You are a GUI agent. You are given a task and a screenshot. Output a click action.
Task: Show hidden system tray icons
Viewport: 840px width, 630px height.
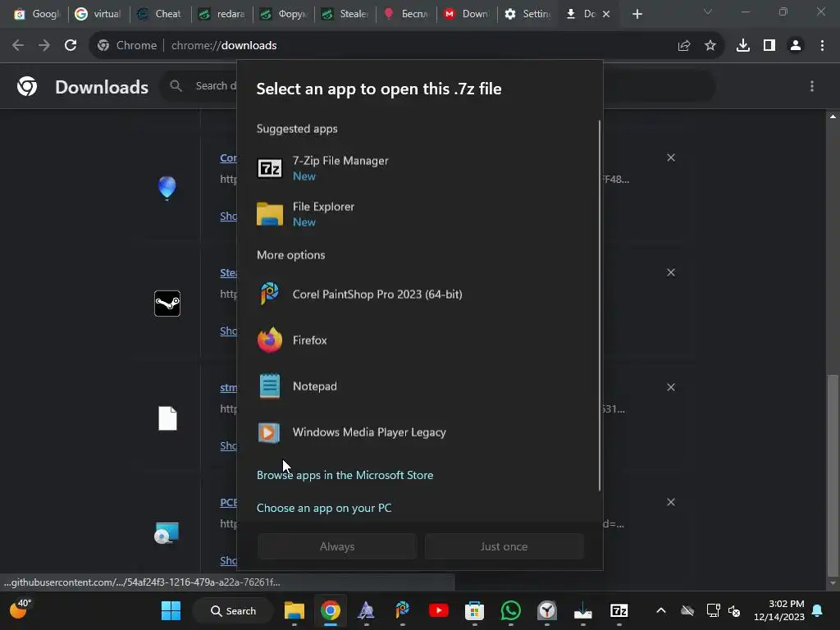pos(661,610)
